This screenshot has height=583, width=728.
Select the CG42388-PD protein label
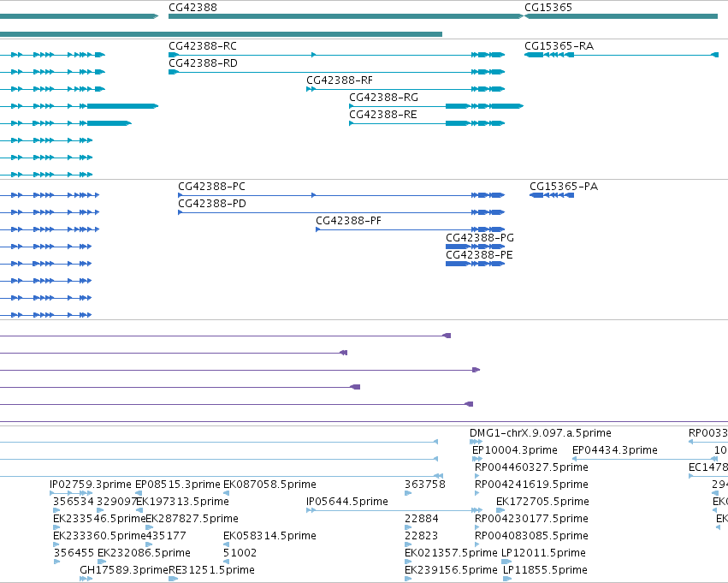pos(212,204)
